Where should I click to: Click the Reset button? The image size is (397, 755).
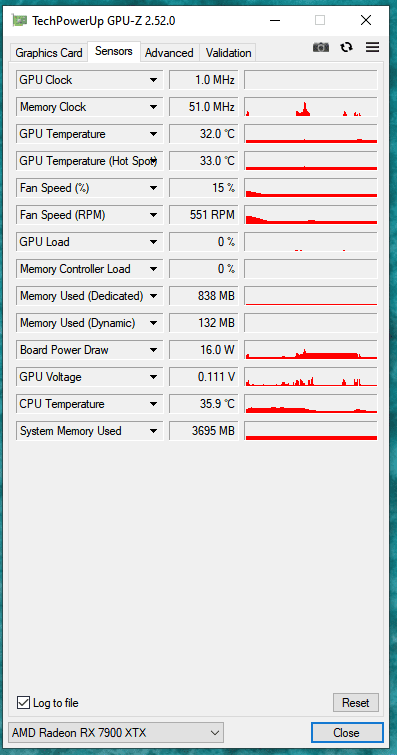pos(356,703)
